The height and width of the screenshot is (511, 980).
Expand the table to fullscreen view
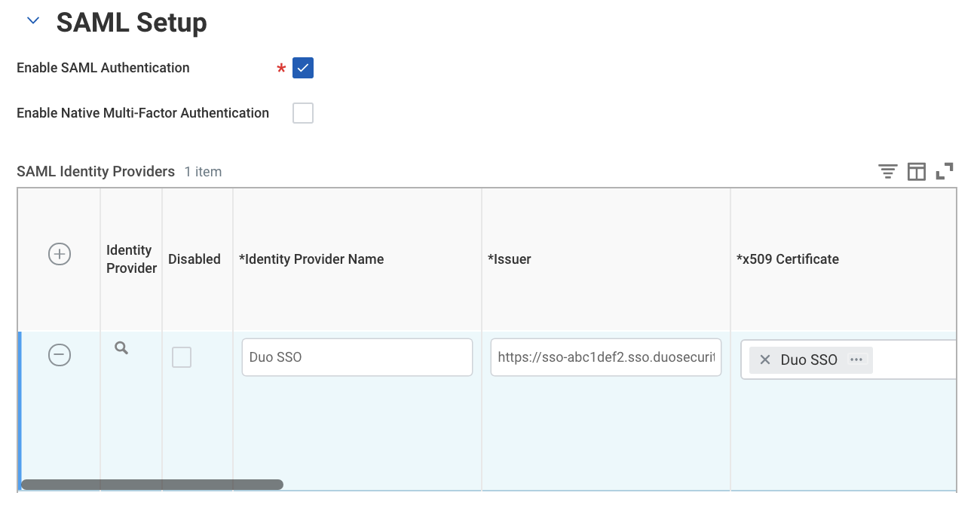pyautogui.click(x=945, y=171)
